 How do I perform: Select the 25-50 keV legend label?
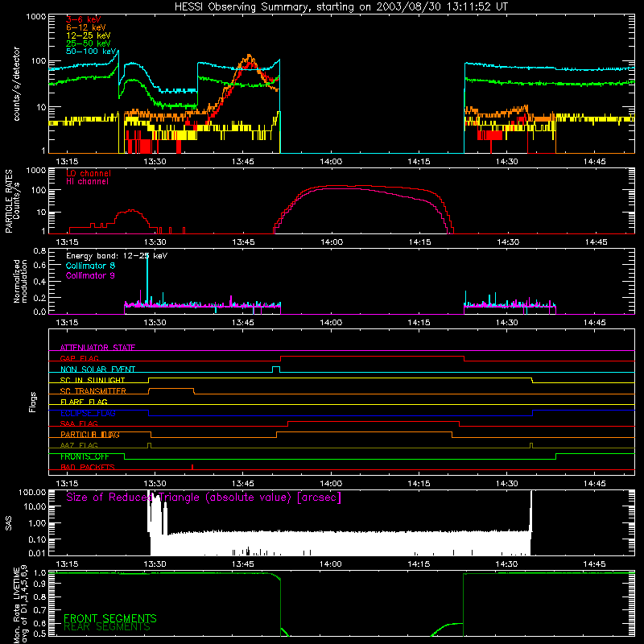[89, 43]
